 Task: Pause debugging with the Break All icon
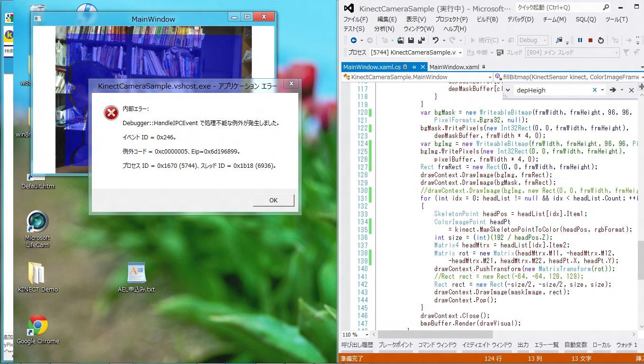(x=580, y=40)
